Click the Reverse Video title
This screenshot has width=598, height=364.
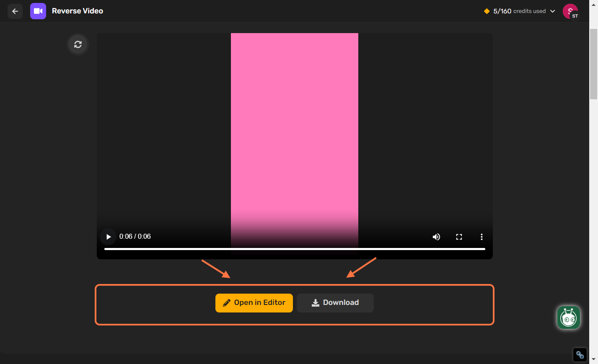(77, 11)
